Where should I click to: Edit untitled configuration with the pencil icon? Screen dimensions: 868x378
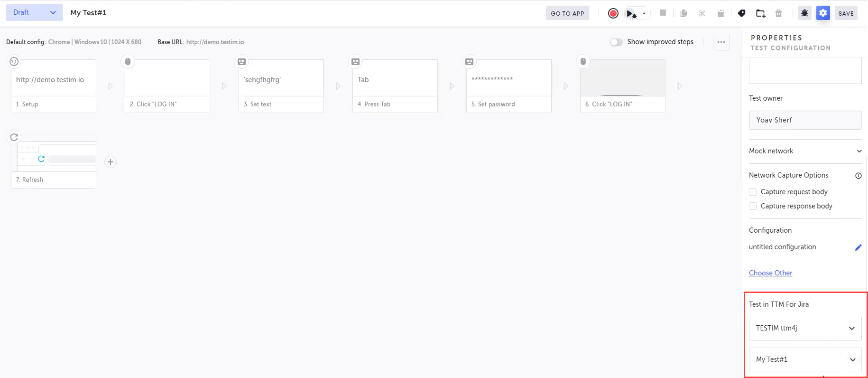[858, 247]
